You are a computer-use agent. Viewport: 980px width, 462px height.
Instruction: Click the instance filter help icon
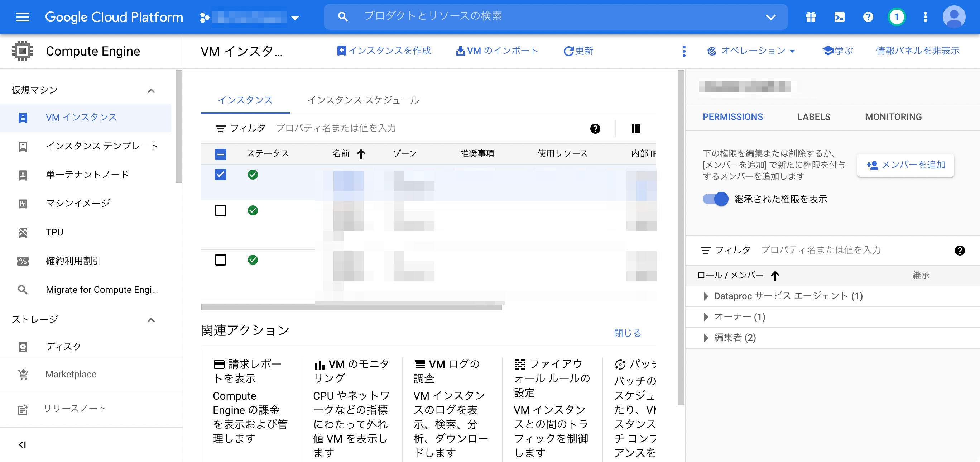595,129
